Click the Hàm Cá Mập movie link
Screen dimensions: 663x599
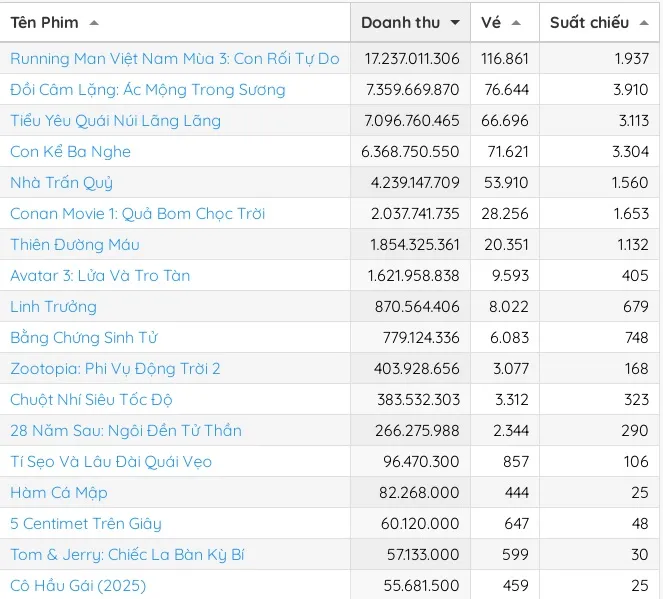click(59, 493)
